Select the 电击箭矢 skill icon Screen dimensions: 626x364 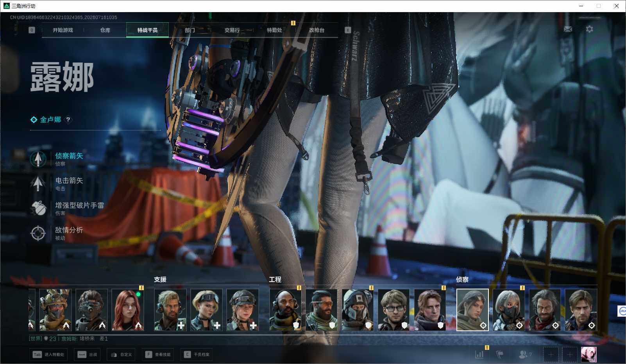tap(38, 184)
